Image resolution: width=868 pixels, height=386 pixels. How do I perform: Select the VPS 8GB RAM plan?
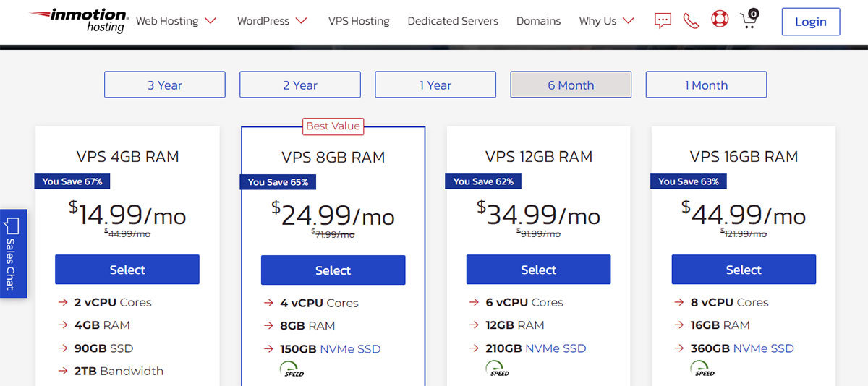click(x=333, y=270)
